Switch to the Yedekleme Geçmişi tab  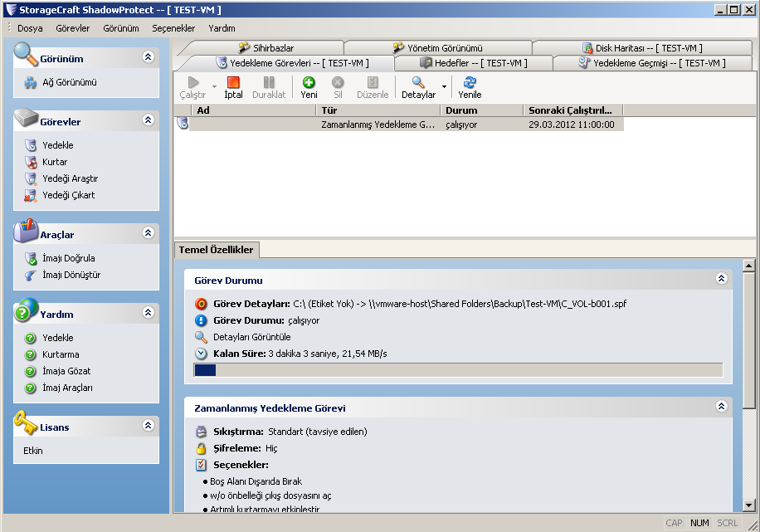(x=652, y=63)
